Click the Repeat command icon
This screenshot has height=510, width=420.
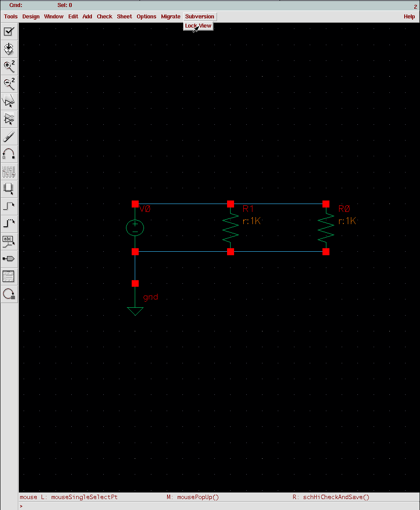tap(9, 294)
